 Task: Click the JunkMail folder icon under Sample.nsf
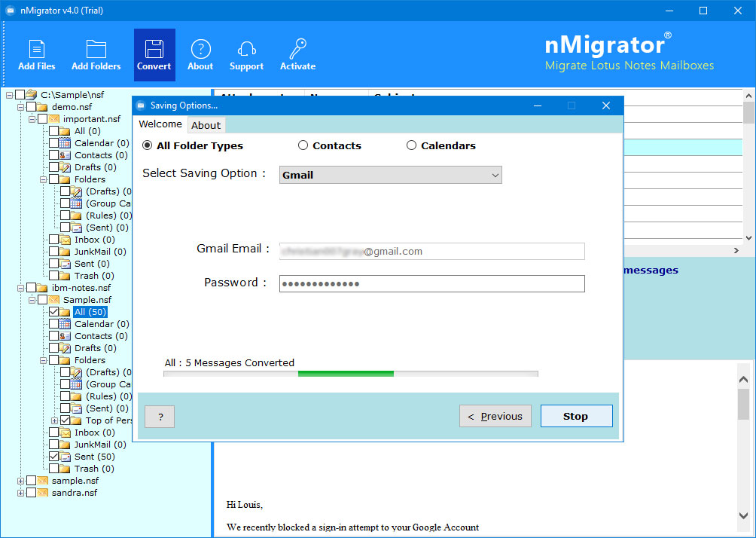[x=65, y=445]
